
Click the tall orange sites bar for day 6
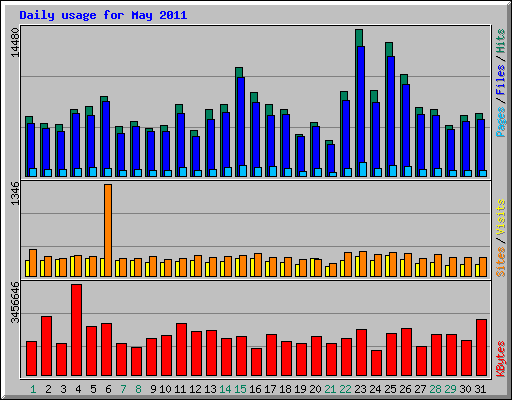108,230
